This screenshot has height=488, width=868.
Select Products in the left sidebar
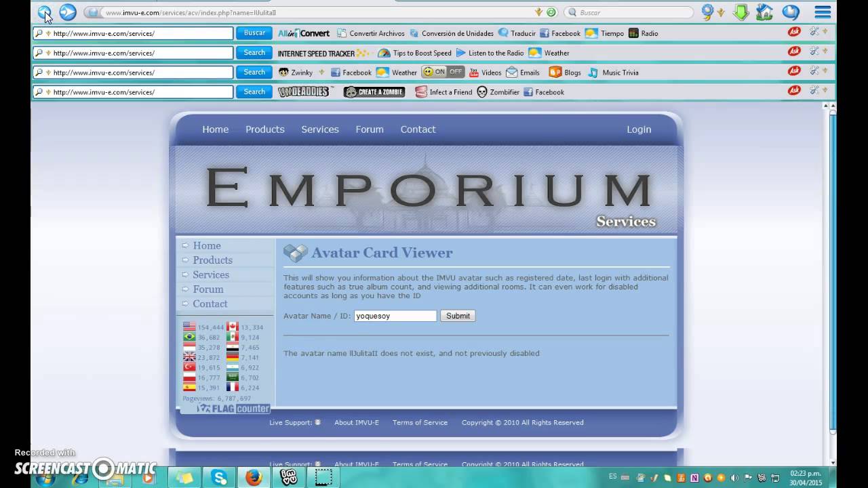212,260
